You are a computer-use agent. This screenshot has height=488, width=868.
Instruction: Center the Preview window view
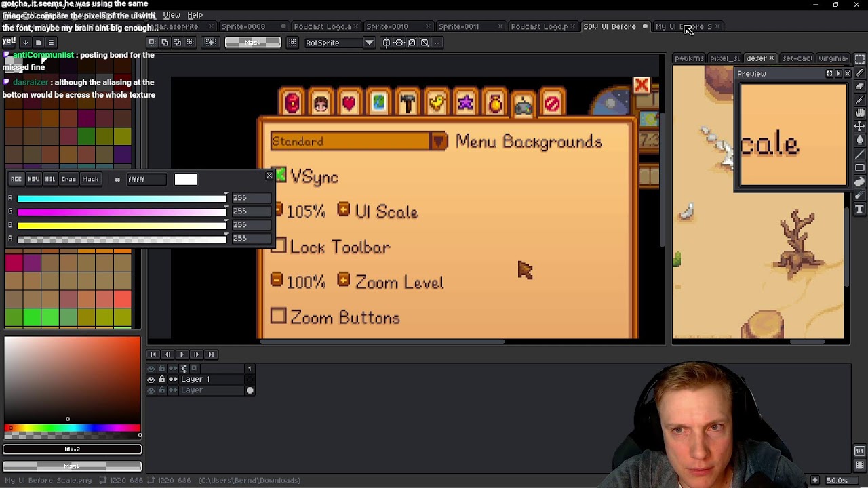coord(829,73)
